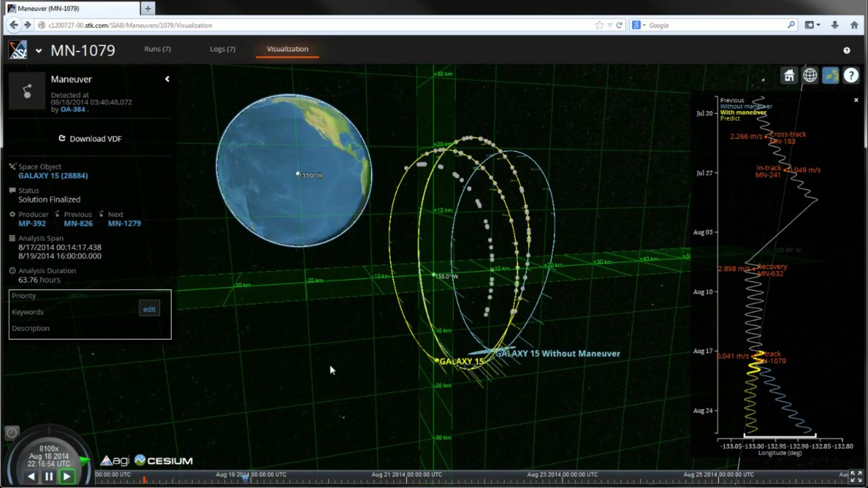
Task: Open producer MP-392 link
Action: pos(32,224)
